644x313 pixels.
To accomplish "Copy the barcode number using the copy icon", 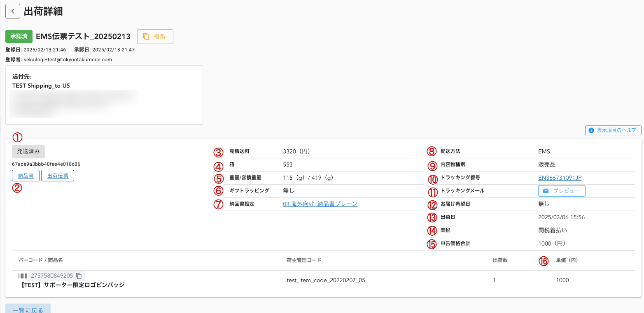I will [79, 276].
